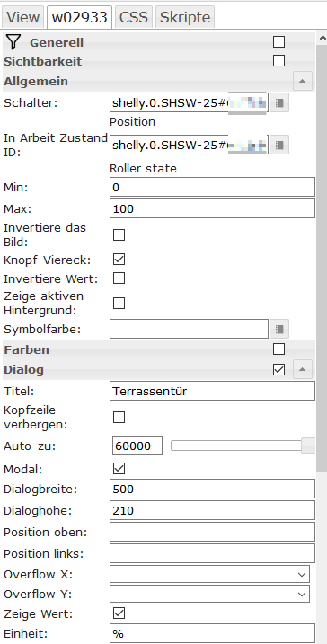
Task: Click the 'Position' caption under Schalter
Action: (x=133, y=121)
